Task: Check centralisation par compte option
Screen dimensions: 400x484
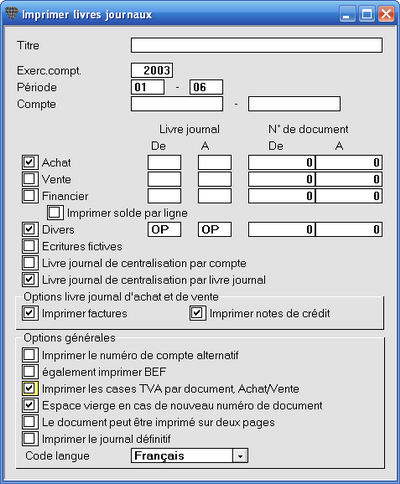Action: 30,263
